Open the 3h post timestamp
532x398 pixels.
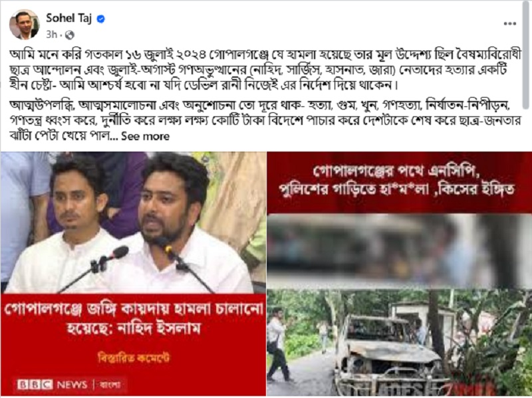click(x=51, y=35)
